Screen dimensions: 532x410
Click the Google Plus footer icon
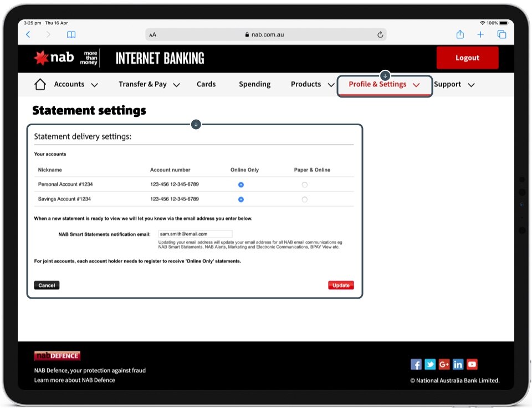[444, 364]
